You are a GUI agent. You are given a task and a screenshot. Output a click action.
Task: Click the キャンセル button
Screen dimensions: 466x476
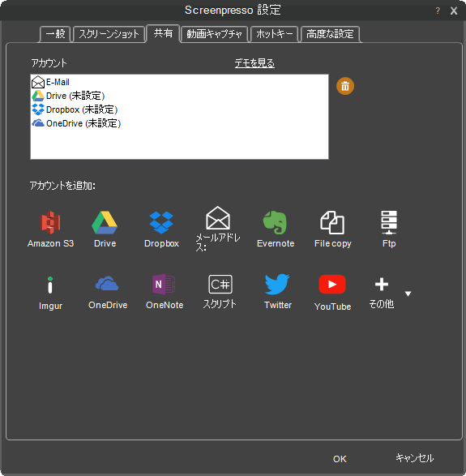[x=414, y=458]
